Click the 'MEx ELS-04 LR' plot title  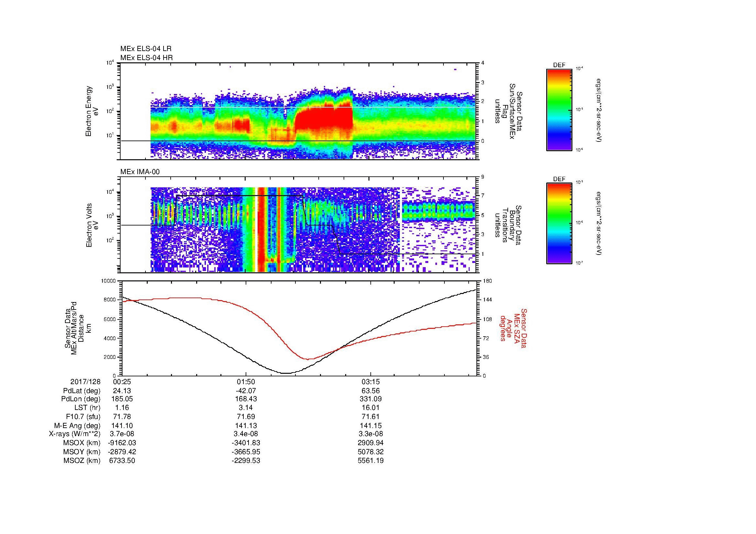pyautogui.click(x=146, y=49)
